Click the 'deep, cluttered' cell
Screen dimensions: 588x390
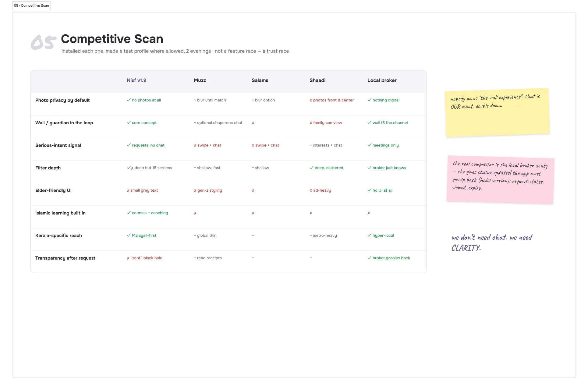pyautogui.click(x=326, y=168)
